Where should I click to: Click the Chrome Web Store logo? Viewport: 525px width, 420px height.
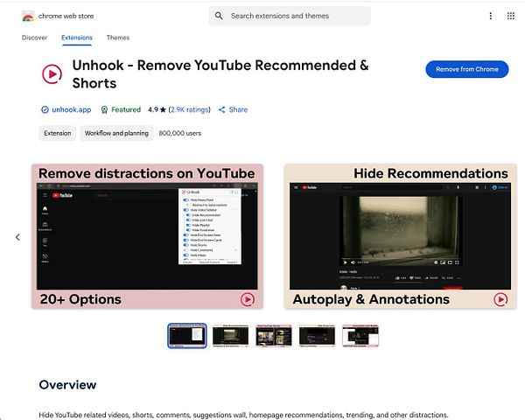[x=28, y=16]
